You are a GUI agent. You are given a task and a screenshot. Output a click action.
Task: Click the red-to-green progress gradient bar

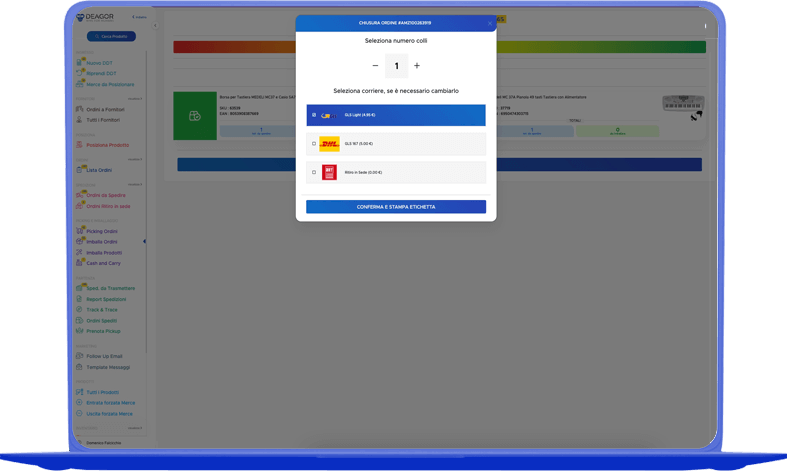[440, 47]
